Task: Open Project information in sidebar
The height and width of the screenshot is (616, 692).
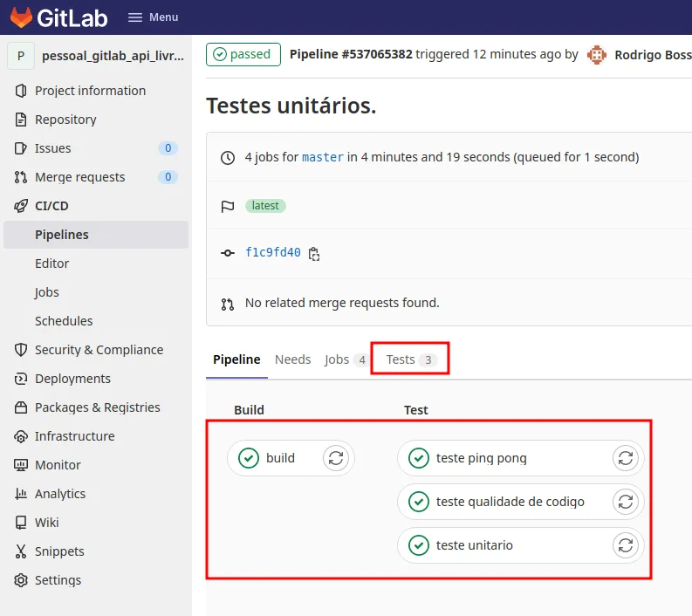Action: click(90, 91)
